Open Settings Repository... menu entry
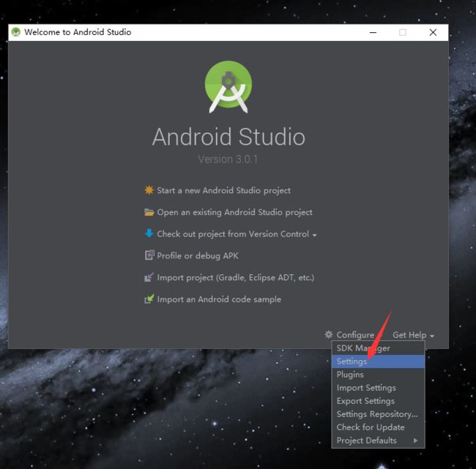Viewport: 476px width, 469px height. pyautogui.click(x=378, y=414)
